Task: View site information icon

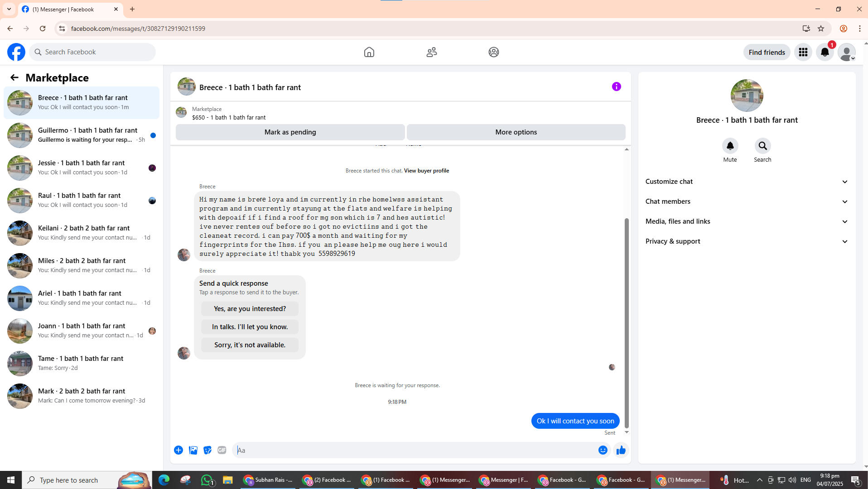Action: pos(62,29)
